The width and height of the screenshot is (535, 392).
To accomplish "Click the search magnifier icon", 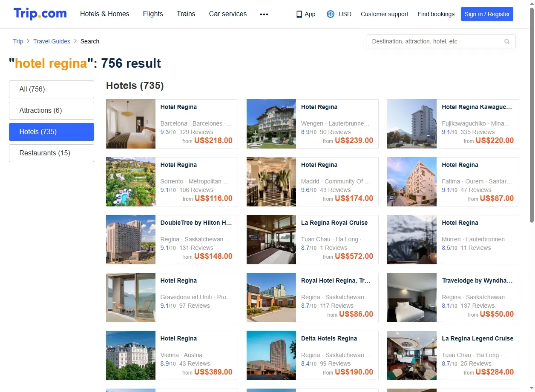I will 507,41.
